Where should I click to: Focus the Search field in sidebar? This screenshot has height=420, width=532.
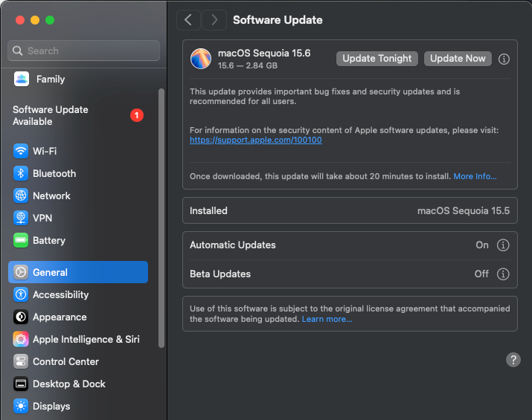pos(84,51)
